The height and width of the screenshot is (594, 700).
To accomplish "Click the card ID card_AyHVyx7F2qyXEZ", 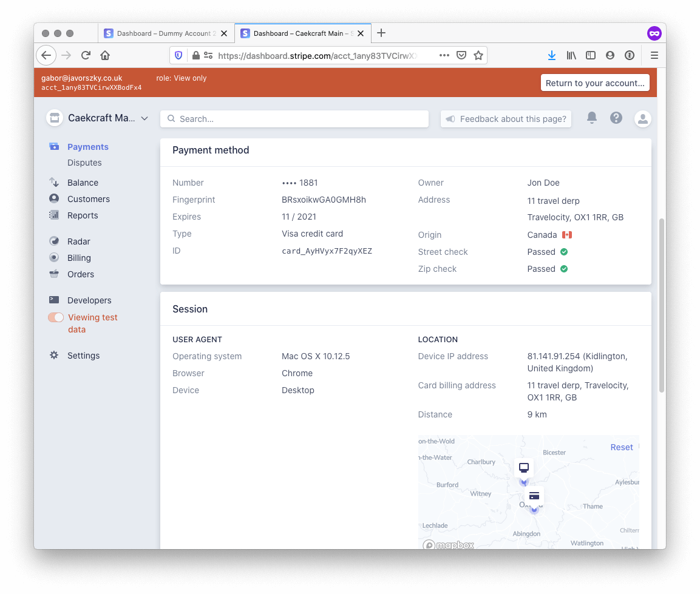I will [327, 251].
